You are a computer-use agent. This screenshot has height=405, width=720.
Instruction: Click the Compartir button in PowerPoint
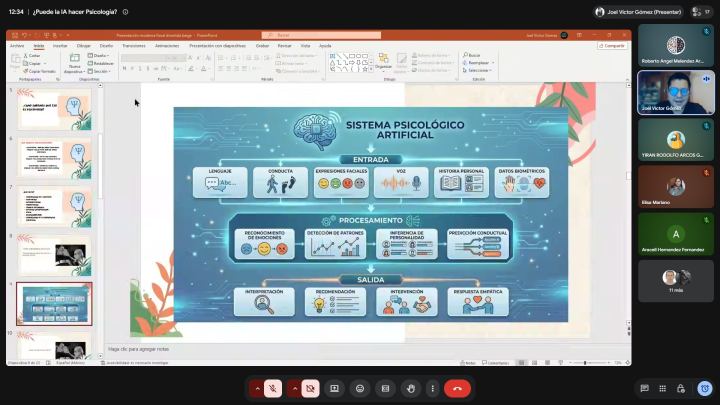click(x=612, y=46)
